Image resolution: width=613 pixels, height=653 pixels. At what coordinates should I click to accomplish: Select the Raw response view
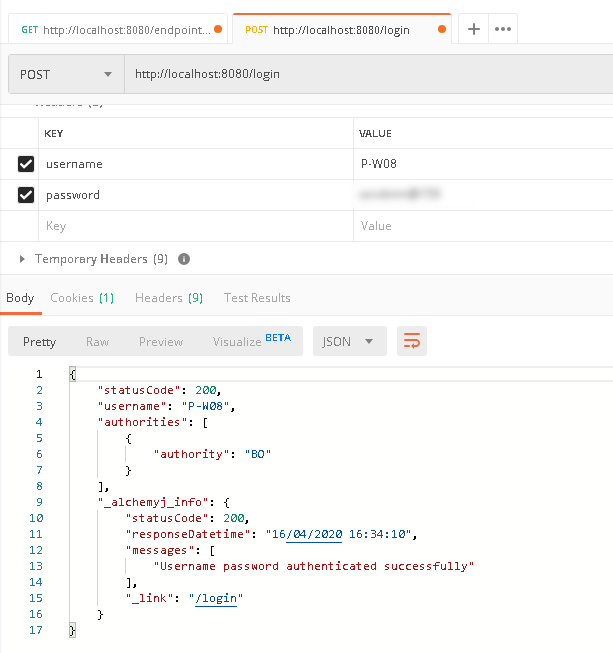tap(97, 342)
